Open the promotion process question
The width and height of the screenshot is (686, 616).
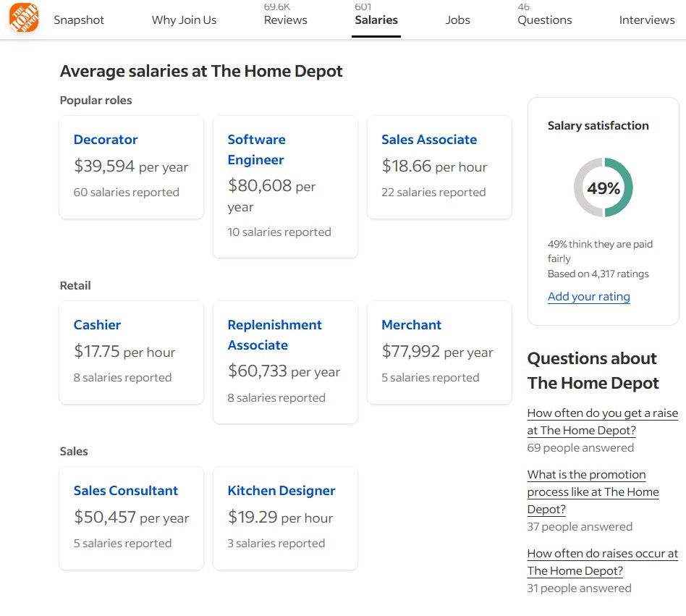click(x=593, y=492)
